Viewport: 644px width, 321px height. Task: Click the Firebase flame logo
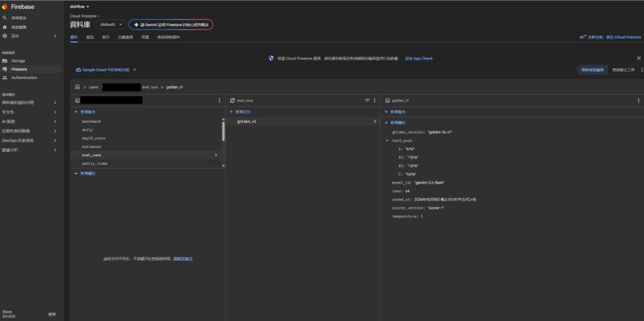[5, 6]
